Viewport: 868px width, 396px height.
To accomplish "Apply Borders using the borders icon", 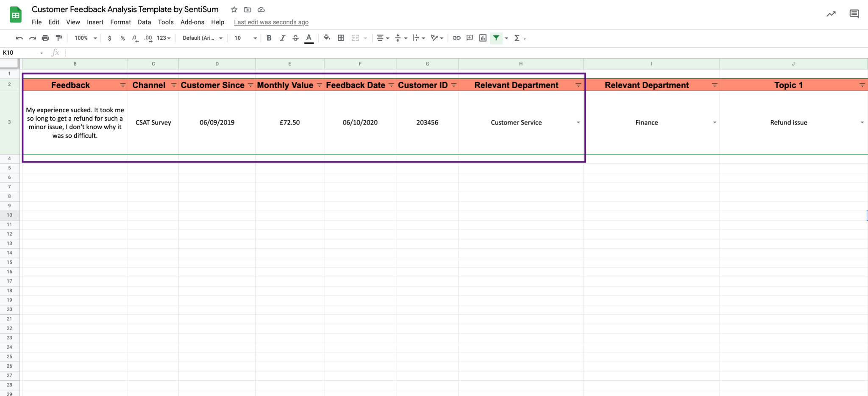I will (341, 38).
